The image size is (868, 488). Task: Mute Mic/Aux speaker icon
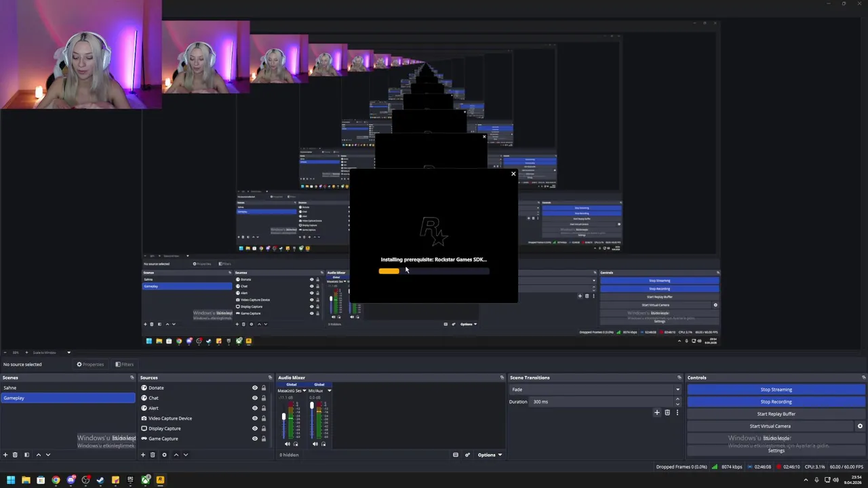315,444
